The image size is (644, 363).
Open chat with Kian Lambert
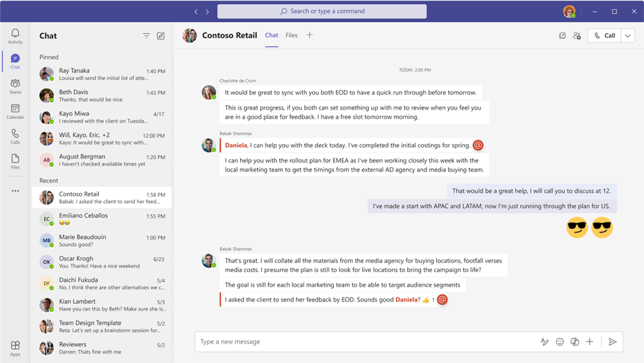pyautogui.click(x=102, y=305)
